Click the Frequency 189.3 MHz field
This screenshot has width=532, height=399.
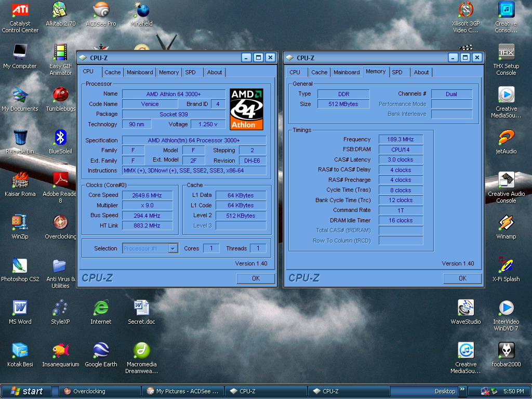pyautogui.click(x=401, y=139)
